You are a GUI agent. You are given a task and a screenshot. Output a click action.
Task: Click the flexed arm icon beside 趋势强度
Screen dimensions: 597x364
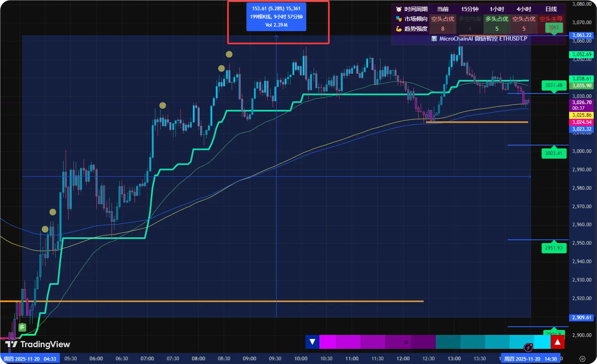coord(399,29)
